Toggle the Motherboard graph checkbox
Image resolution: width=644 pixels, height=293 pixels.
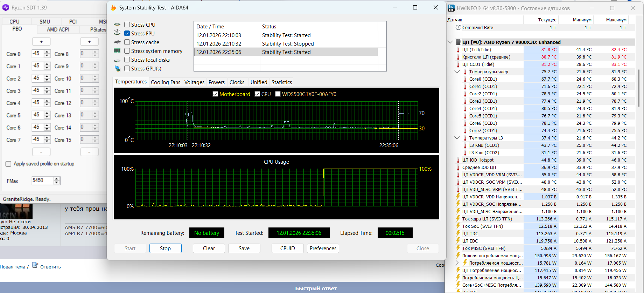click(215, 94)
